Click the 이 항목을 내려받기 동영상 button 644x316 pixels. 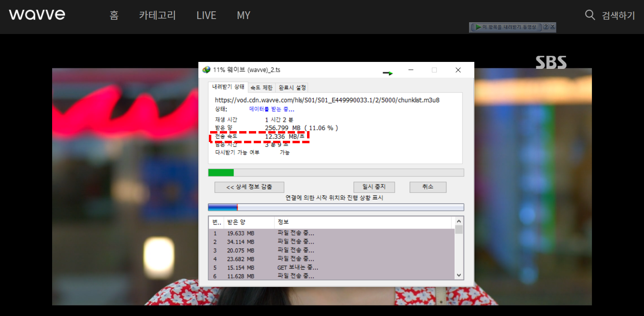pos(506,27)
